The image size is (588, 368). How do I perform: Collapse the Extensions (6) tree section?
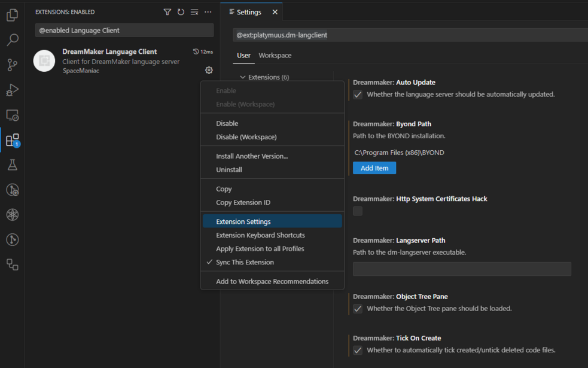click(x=243, y=77)
